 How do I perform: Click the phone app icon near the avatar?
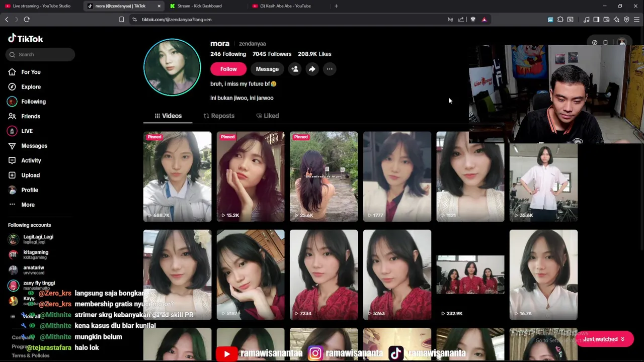605,43
